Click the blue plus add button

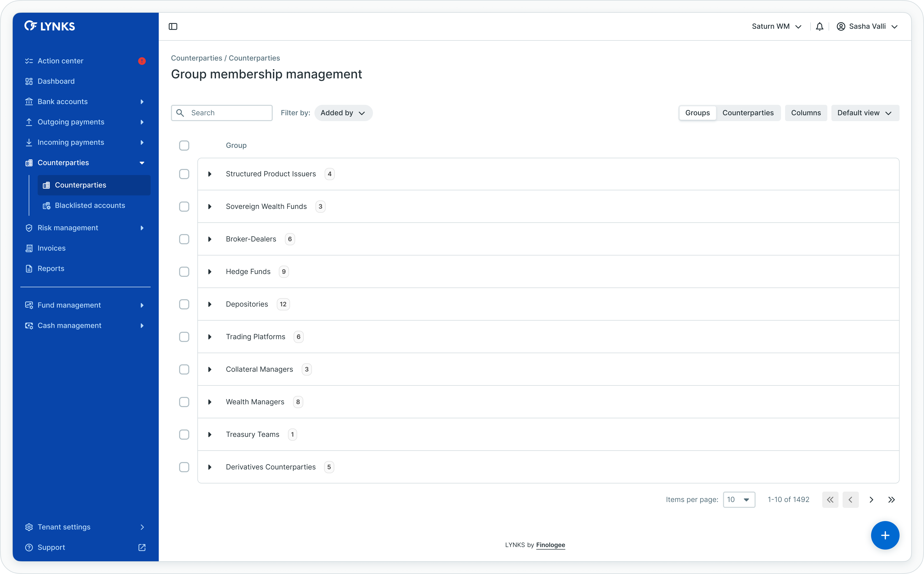click(x=885, y=535)
